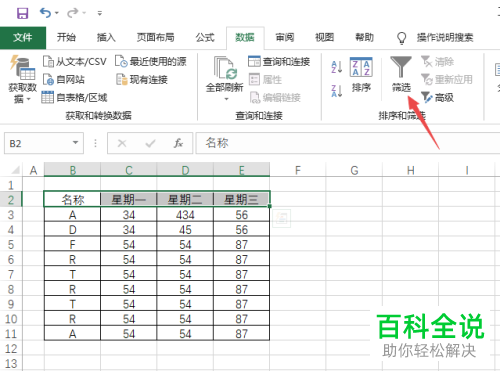The width and height of the screenshot is (500, 371).
Task: Click 自网站 import button
Action: click(x=64, y=80)
